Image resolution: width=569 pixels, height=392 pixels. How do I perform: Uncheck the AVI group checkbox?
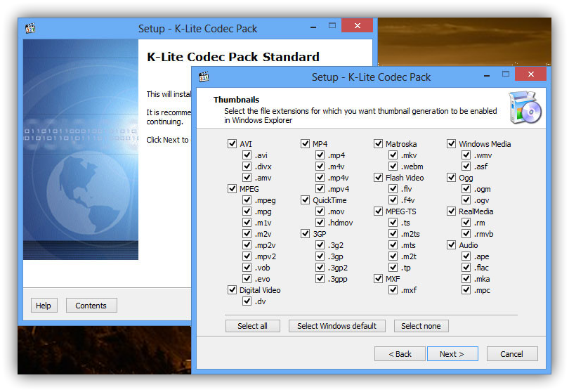pyautogui.click(x=233, y=144)
